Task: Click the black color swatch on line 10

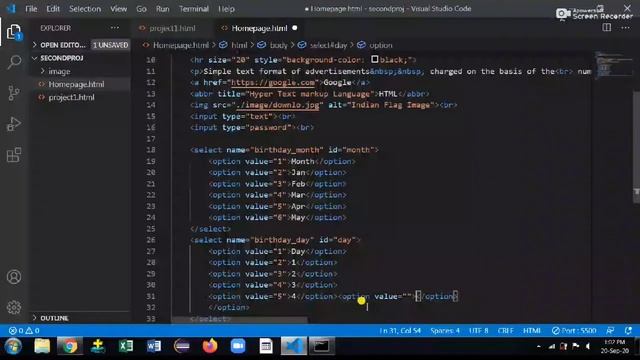Action: [374, 60]
